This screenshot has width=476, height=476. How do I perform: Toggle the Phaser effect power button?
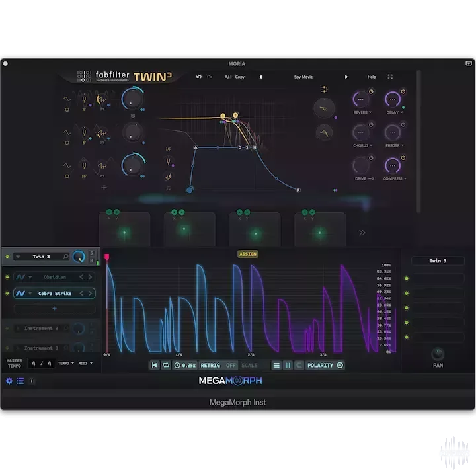[403, 124]
